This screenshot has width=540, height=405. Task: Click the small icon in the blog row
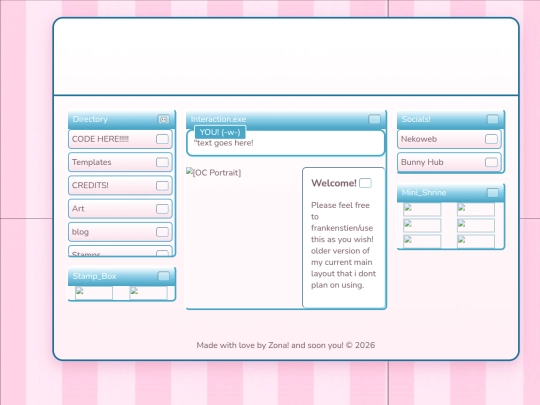[162, 232]
